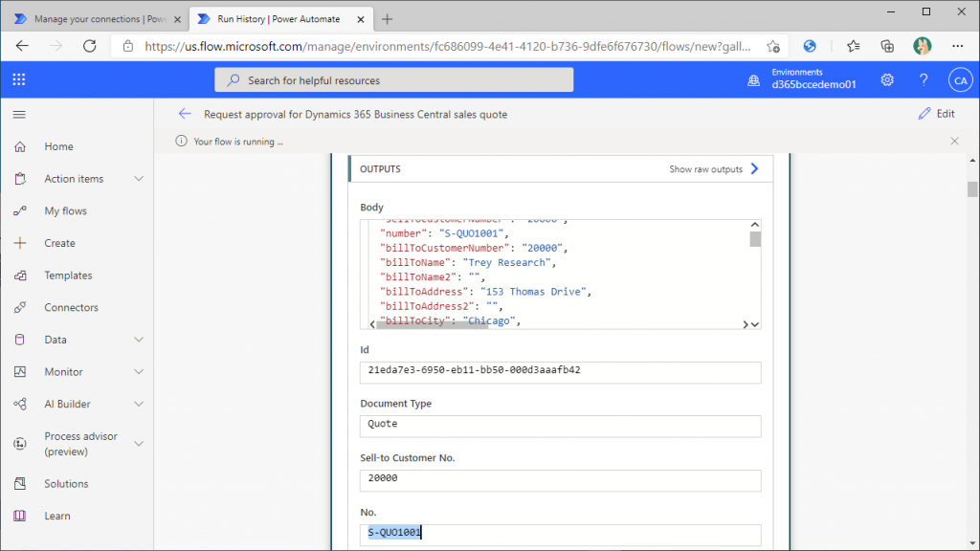Open the Templates menu item
This screenshot has width=980, height=551.
68,275
